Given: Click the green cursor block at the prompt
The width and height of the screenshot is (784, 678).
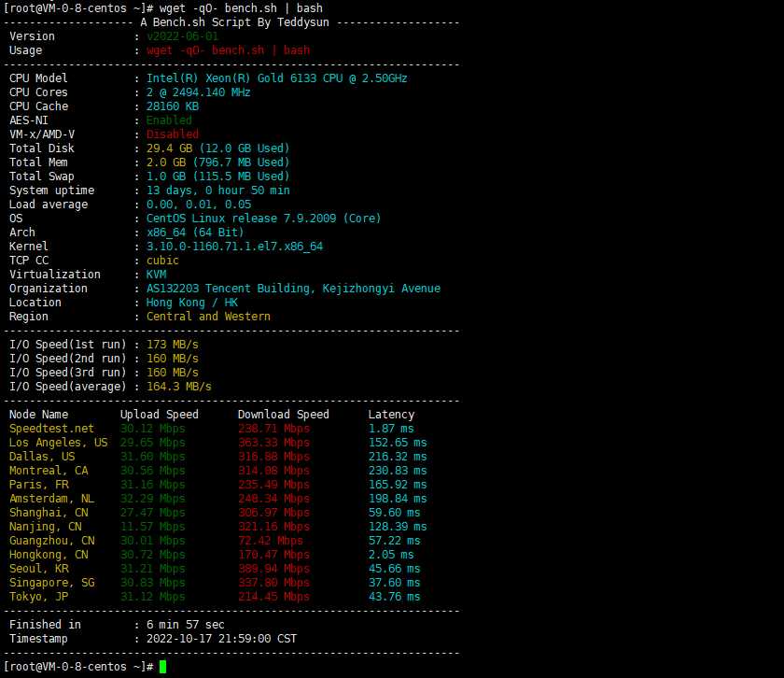Looking at the screenshot, I should tap(162, 667).
